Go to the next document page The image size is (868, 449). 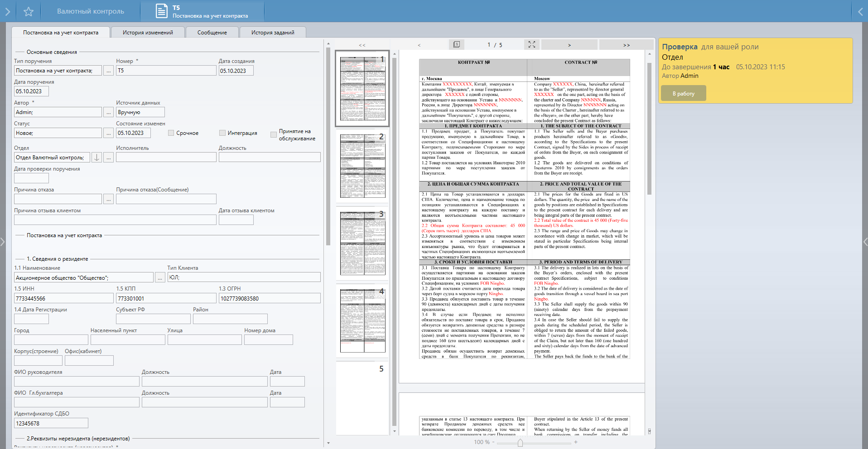569,45
